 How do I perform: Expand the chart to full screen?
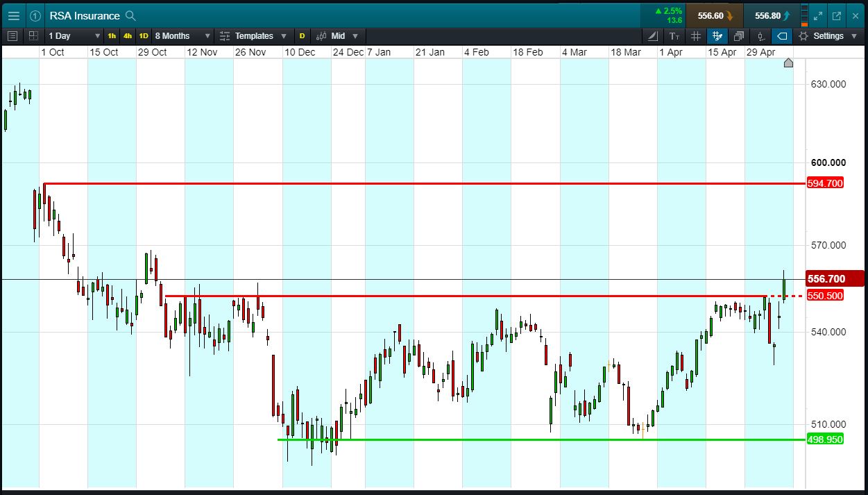tap(818, 15)
